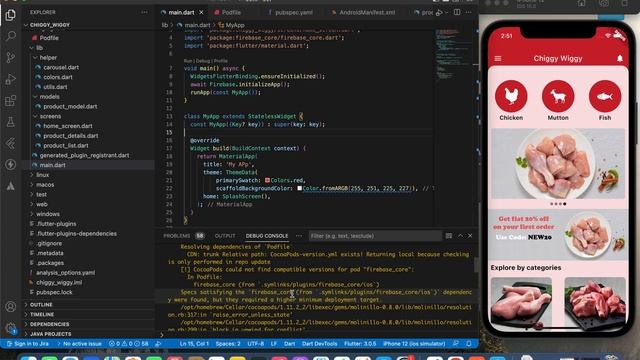The image size is (640, 360).
Task: Open the Search view icon
Action: coord(11,36)
